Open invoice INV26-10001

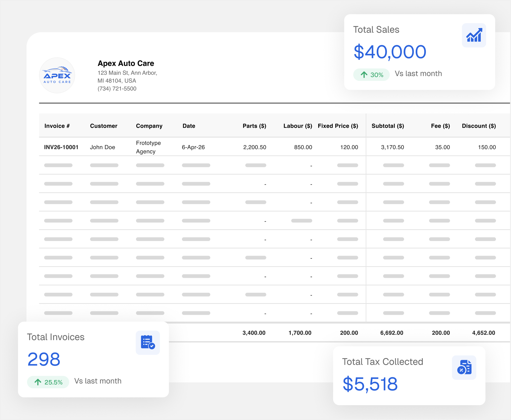(61, 147)
